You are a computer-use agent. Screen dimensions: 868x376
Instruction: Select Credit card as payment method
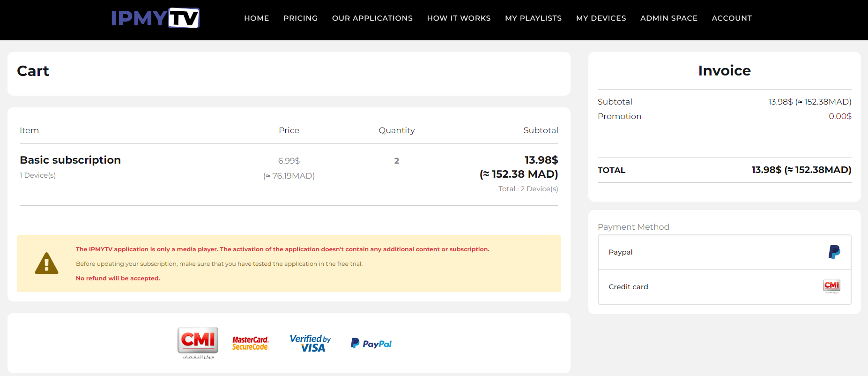click(724, 287)
